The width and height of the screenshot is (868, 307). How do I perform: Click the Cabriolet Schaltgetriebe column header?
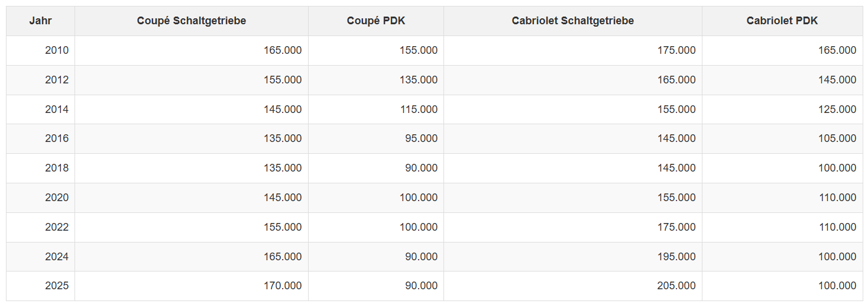pos(572,21)
